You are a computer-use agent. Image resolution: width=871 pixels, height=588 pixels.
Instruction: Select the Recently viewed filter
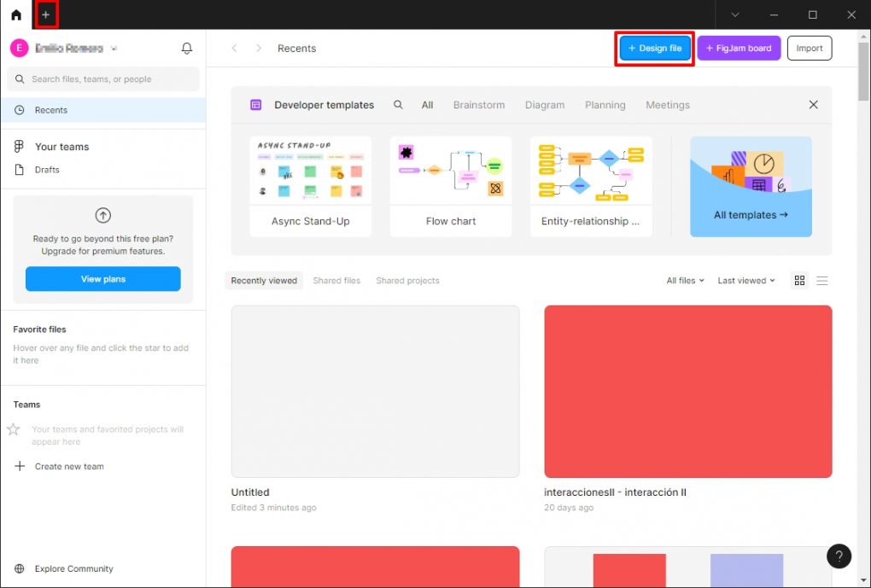(x=264, y=281)
